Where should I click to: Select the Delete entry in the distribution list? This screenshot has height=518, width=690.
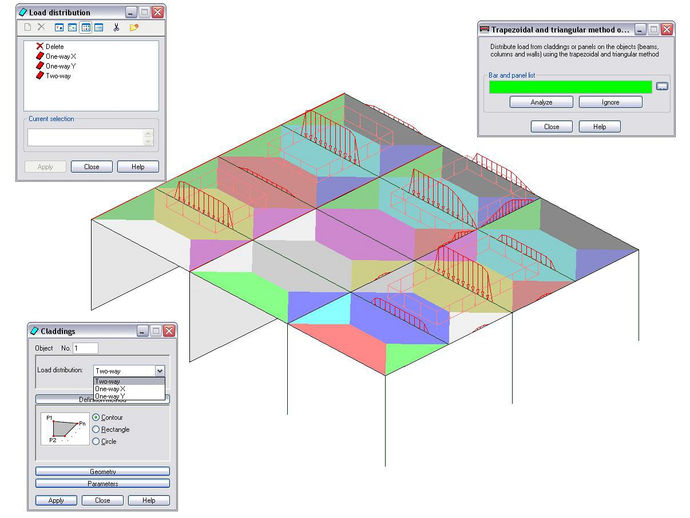[50, 46]
